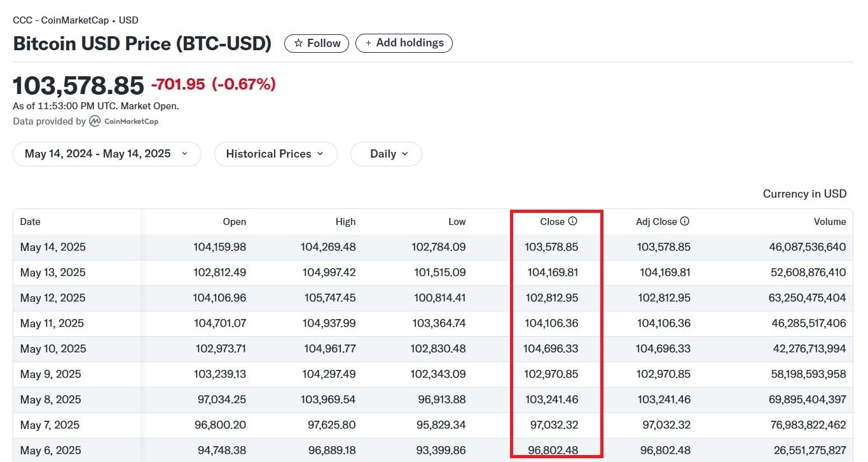Click the volume value 46,087,536,640
The width and height of the screenshot is (868, 462).
tap(808, 247)
